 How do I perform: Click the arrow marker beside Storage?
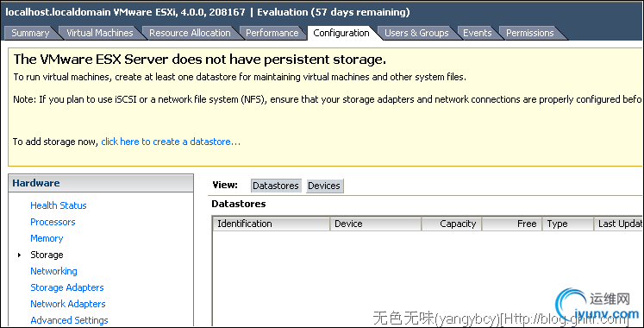tap(19, 255)
